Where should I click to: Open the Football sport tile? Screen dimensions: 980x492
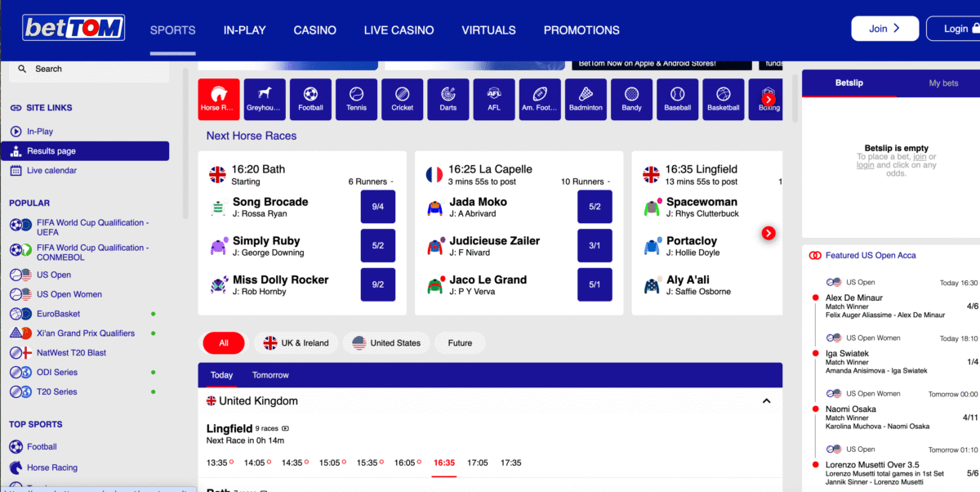310,100
